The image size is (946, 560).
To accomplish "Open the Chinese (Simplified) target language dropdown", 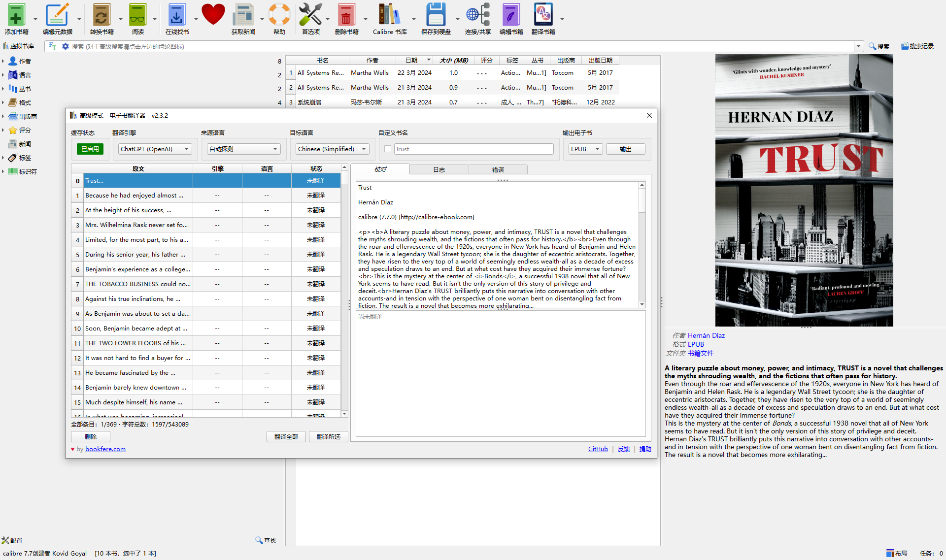I will pos(332,149).
